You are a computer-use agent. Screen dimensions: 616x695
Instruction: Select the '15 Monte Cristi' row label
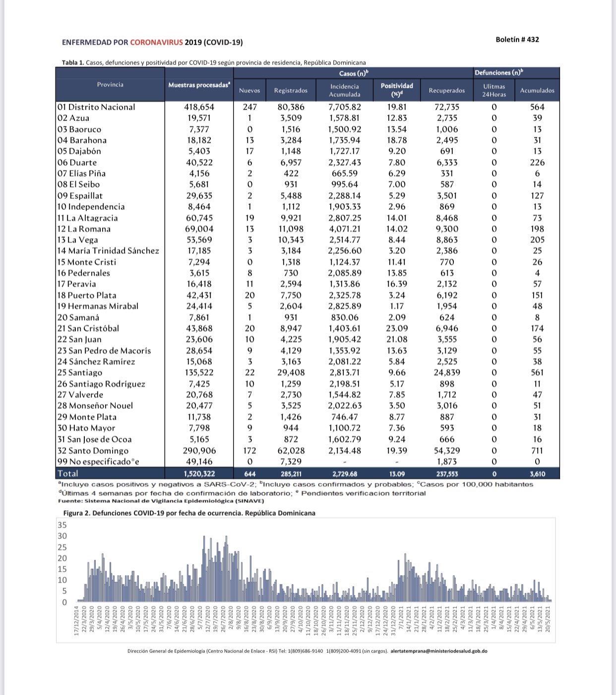tap(87, 262)
